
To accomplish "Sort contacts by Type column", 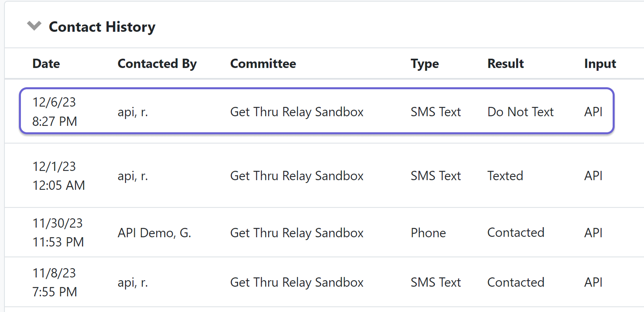I will tap(425, 63).
